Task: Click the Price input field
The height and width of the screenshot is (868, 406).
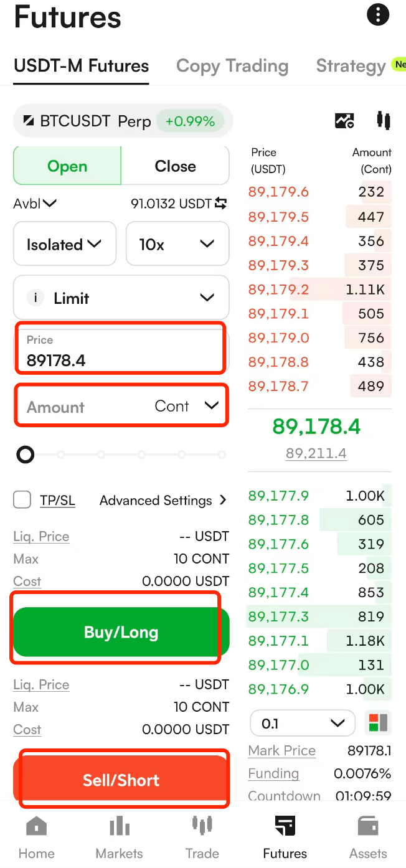Action: pyautogui.click(x=120, y=351)
